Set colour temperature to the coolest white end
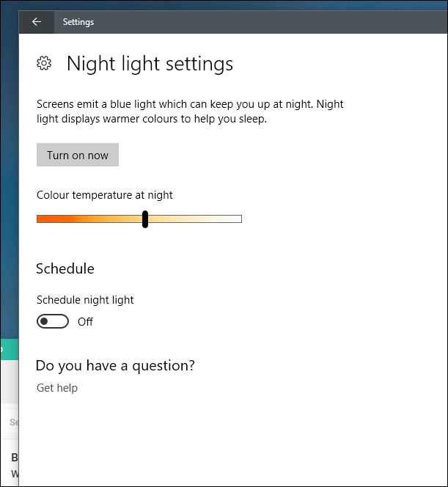Image resolution: width=448 pixels, height=487 pixels. (239, 219)
